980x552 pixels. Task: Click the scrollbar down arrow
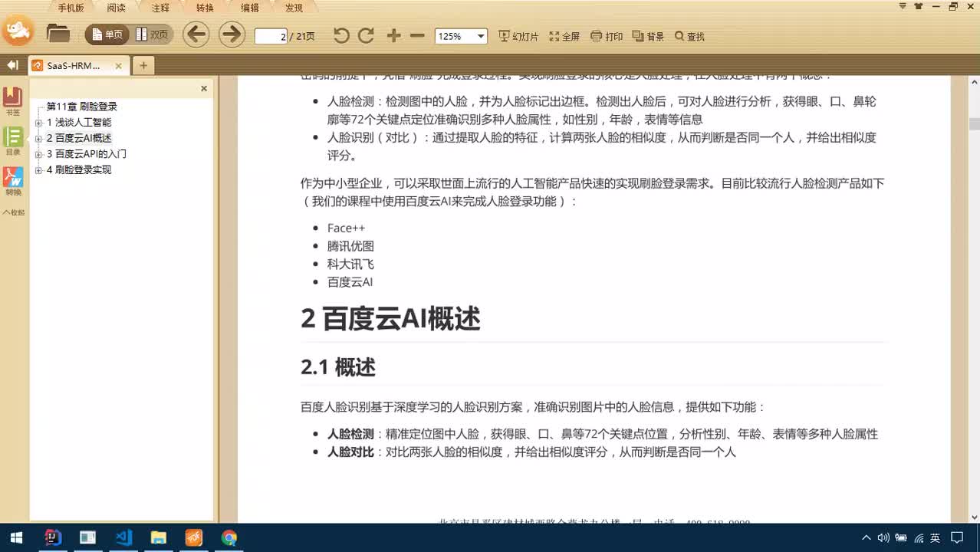pyautogui.click(x=974, y=517)
